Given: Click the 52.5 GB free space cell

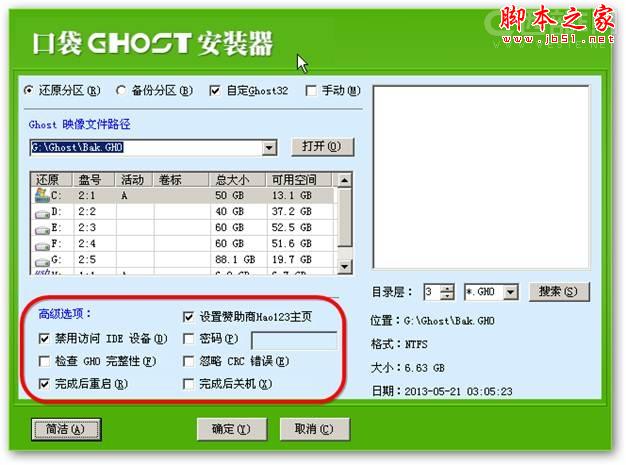Looking at the screenshot, I should coord(291,228).
